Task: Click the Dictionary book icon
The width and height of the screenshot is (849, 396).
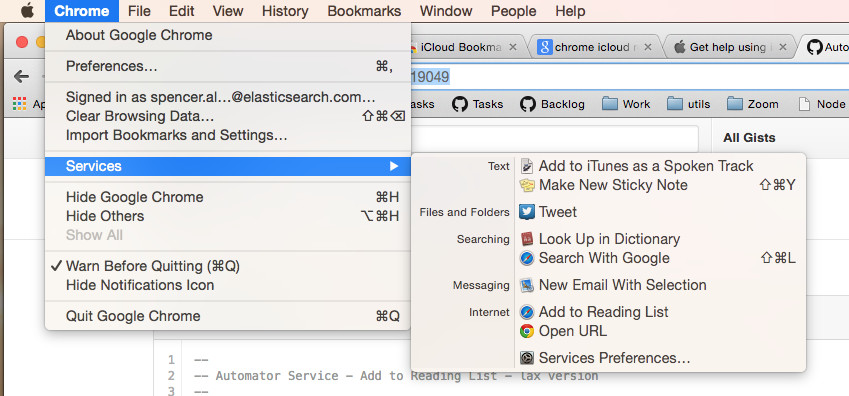Action: (x=527, y=239)
